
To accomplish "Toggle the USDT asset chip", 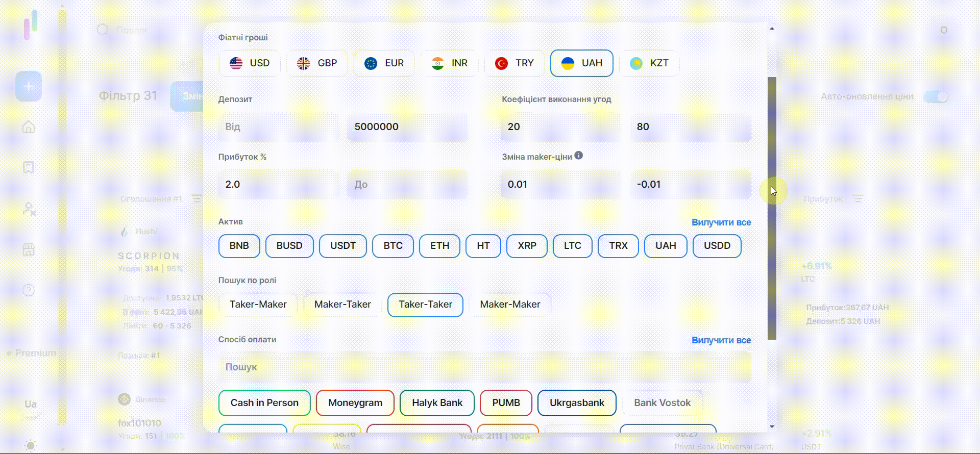I will (x=342, y=246).
